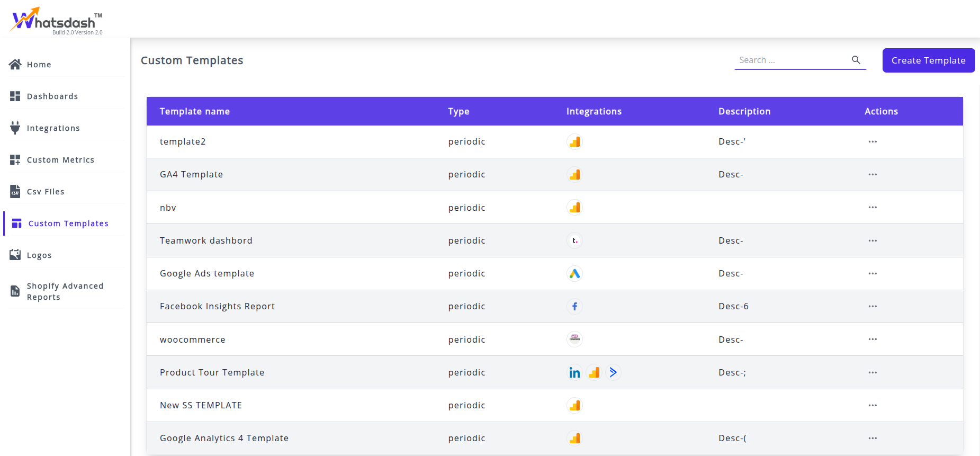Go to Dashboards in sidebar

pos(52,96)
